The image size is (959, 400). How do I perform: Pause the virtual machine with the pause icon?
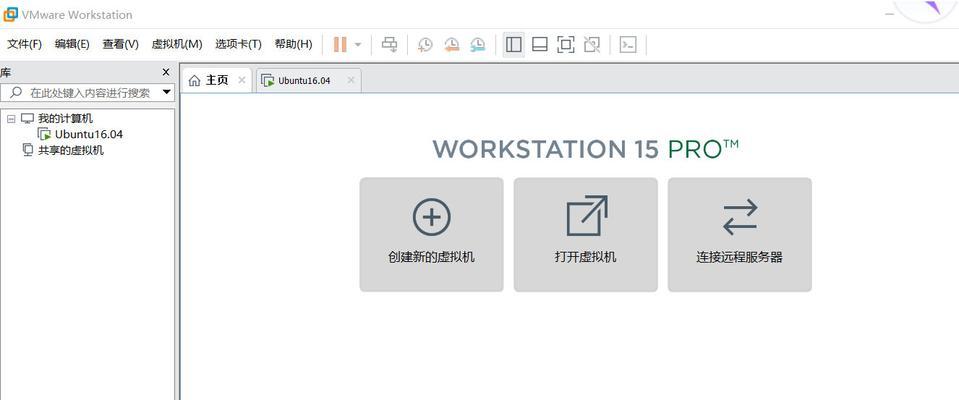pyautogui.click(x=340, y=44)
